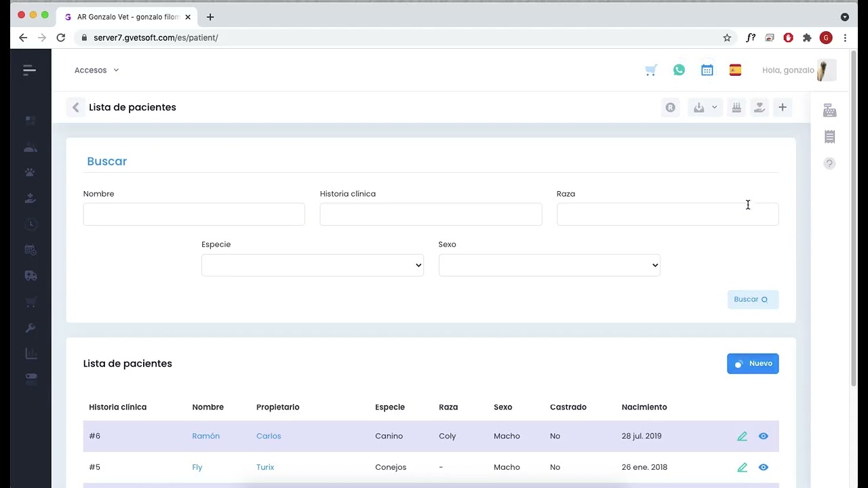868x488 pixels.
Task: Click the birthday cake icon in toolbar
Action: coord(736,107)
